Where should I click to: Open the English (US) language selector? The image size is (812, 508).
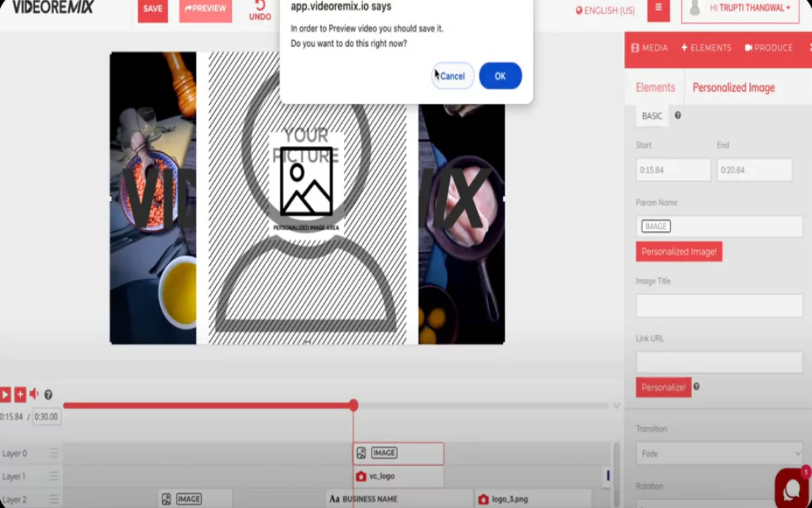606,10
